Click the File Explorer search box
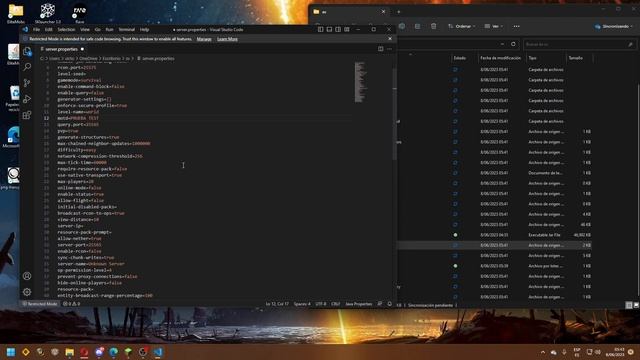 point(579,44)
